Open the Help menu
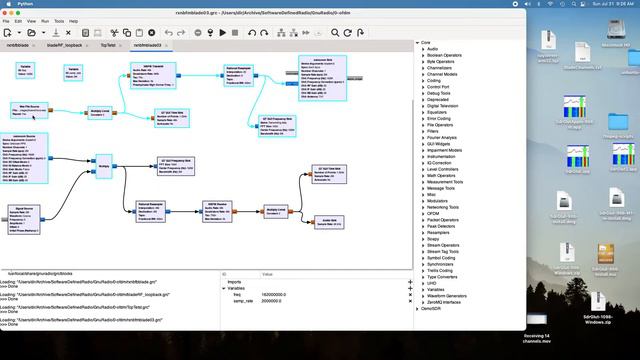The image size is (640, 360). point(73,21)
